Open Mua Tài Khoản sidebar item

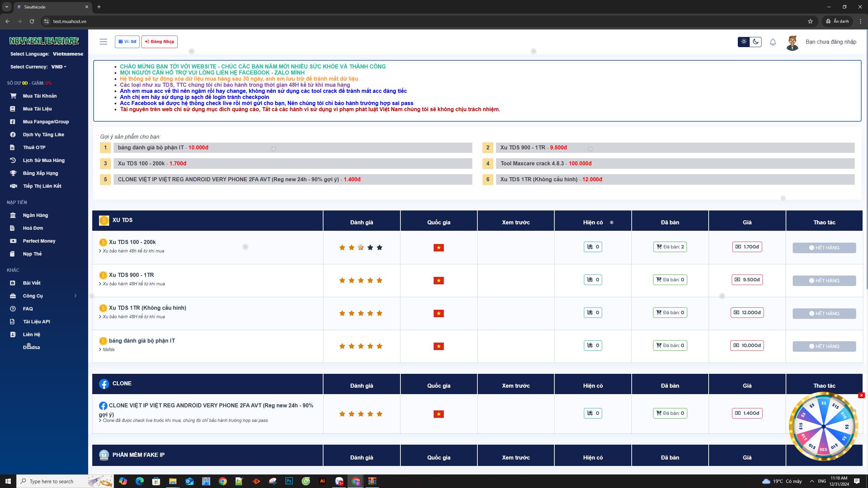40,96
